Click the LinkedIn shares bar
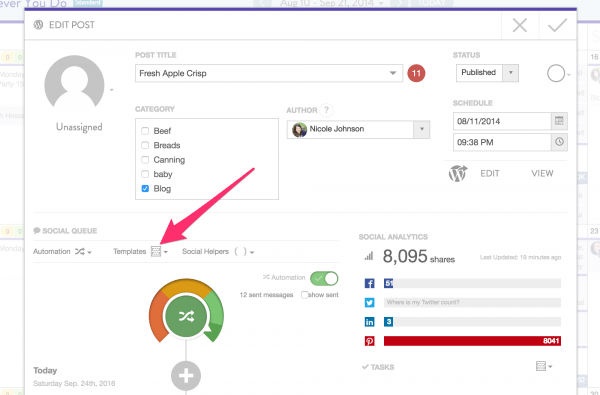Image resolution: width=600 pixels, height=395 pixels. pyautogui.click(x=472, y=322)
